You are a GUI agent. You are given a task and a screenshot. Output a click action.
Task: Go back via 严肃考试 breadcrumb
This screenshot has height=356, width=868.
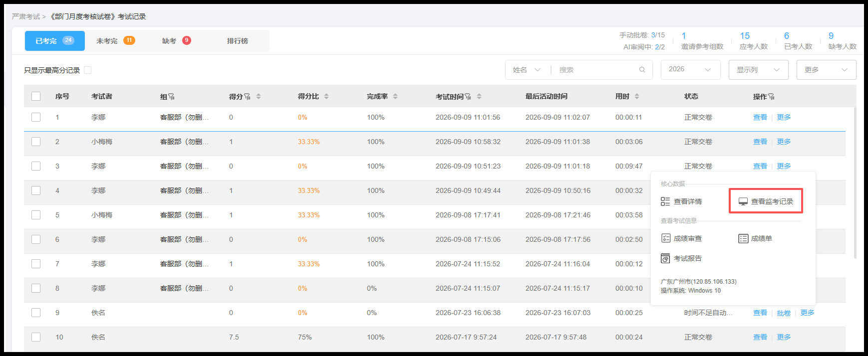(x=26, y=16)
